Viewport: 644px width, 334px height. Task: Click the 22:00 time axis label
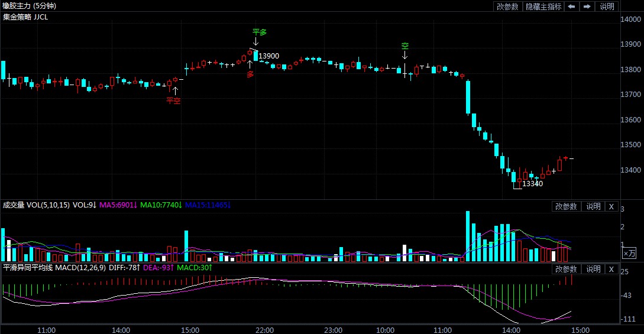(x=264, y=330)
